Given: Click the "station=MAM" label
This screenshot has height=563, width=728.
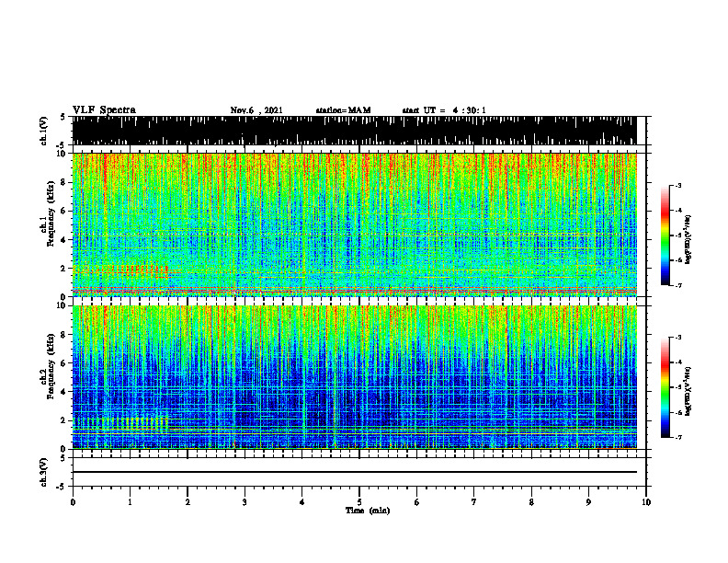Looking at the screenshot, I should click(343, 110).
